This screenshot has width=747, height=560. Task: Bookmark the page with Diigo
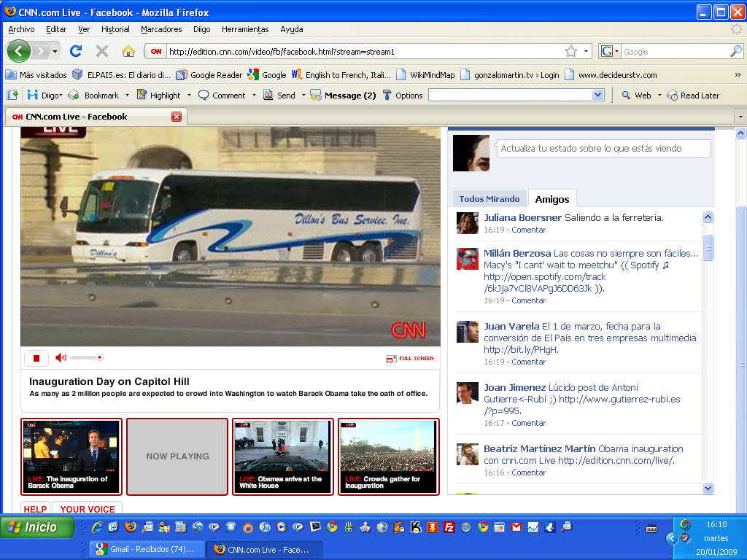pyautogui.click(x=94, y=96)
